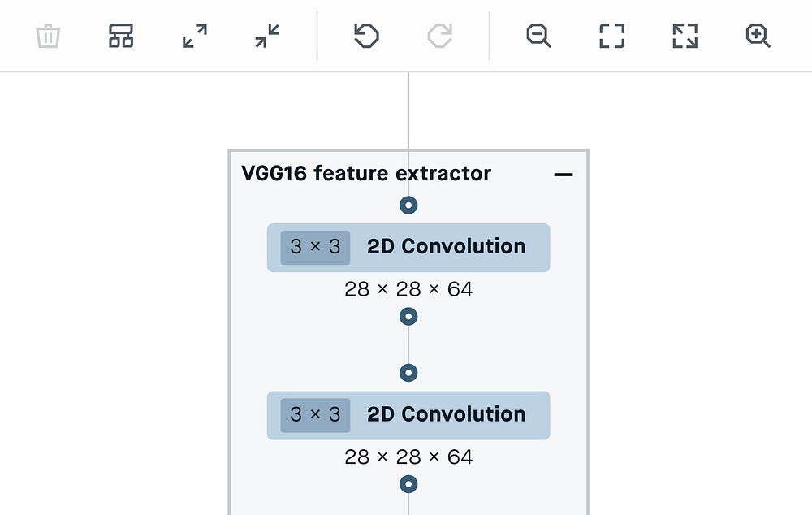Select the VGG16 feature extractor title
Image resolution: width=812 pixels, height=515 pixels.
pyautogui.click(x=366, y=173)
